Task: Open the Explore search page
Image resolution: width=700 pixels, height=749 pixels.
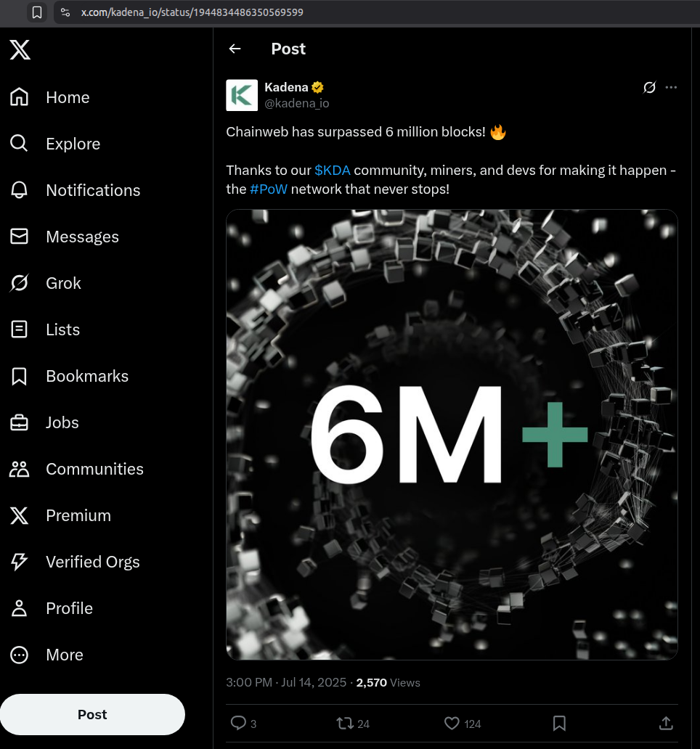Action: (55, 143)
